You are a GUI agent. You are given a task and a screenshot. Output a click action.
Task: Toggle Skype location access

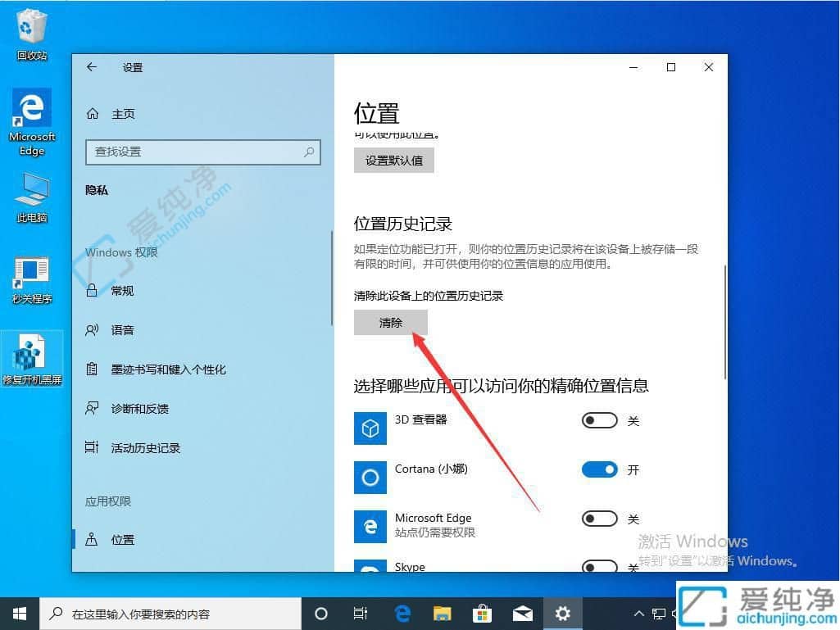(x=599, y=566)
